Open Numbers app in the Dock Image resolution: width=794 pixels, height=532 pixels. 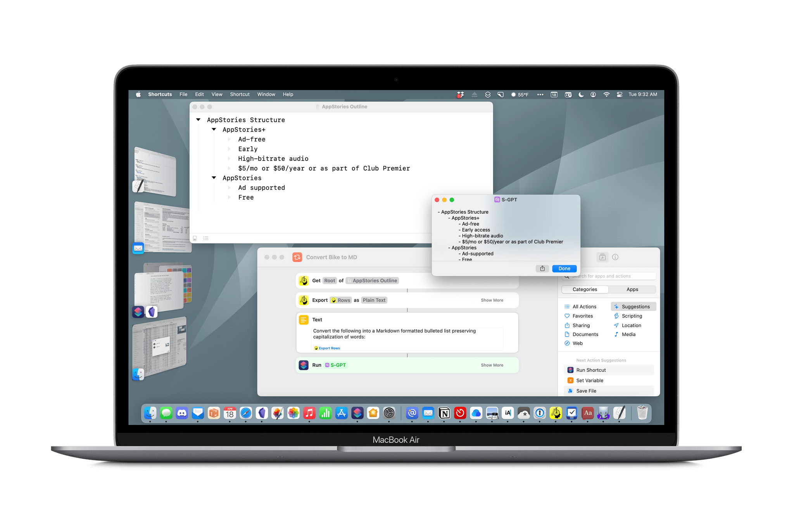(x=325, y=413)
